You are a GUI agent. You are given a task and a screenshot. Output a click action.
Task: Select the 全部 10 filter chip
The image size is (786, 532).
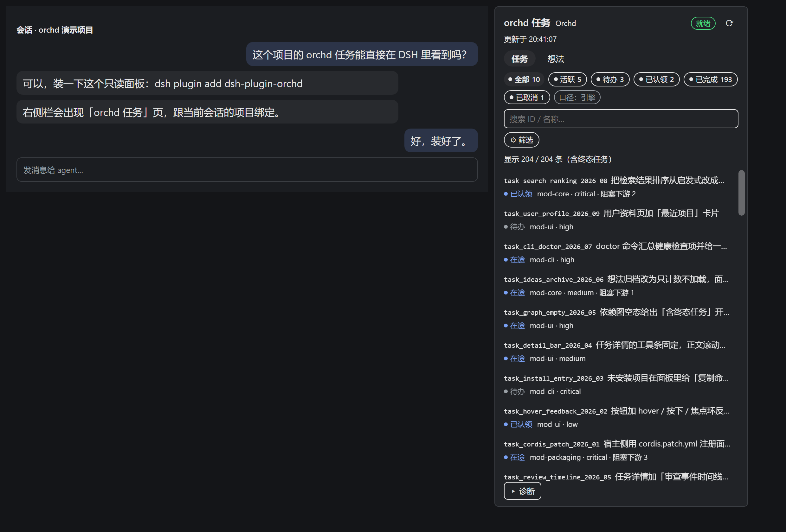[524, 79]
